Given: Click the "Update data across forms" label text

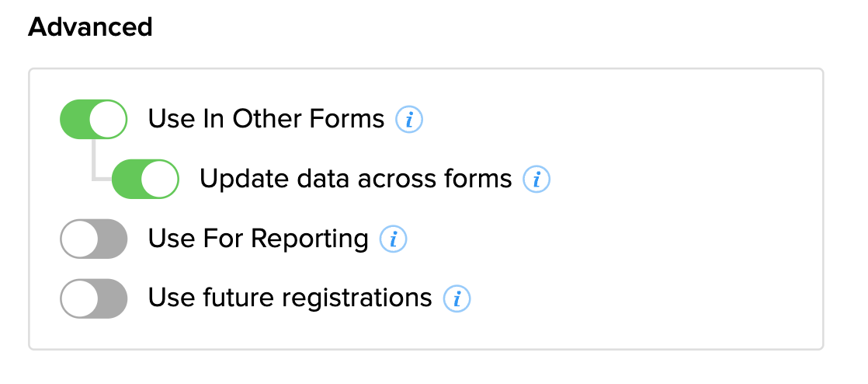Looking at the screenshot, I should [x=356, y=179].
